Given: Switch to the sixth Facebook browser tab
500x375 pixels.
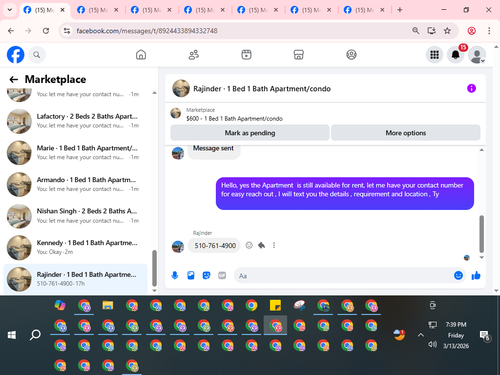Looking at the screenshot, I should pyautogui.click(x=311, y=10).
